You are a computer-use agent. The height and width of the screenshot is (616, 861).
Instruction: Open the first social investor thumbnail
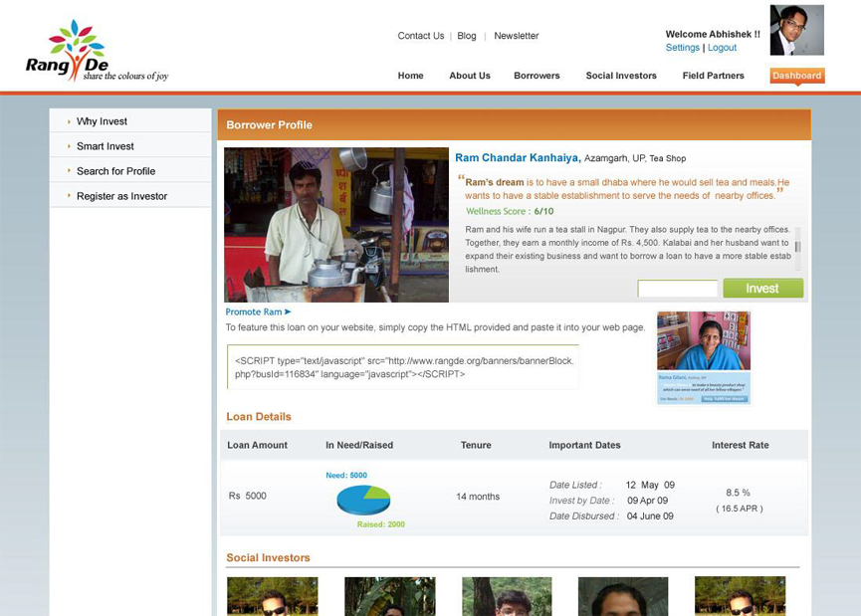pos(273,596)
